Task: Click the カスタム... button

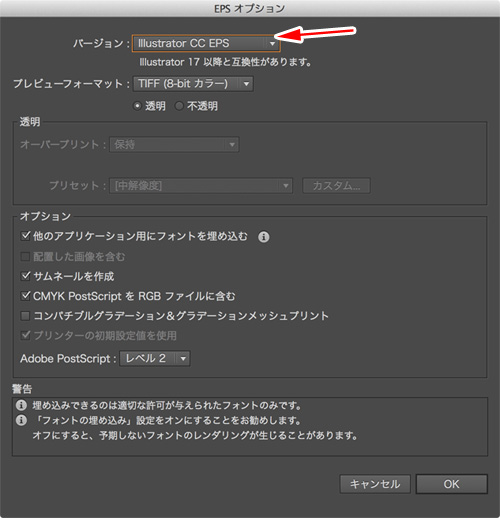Action: click(336, 186)
